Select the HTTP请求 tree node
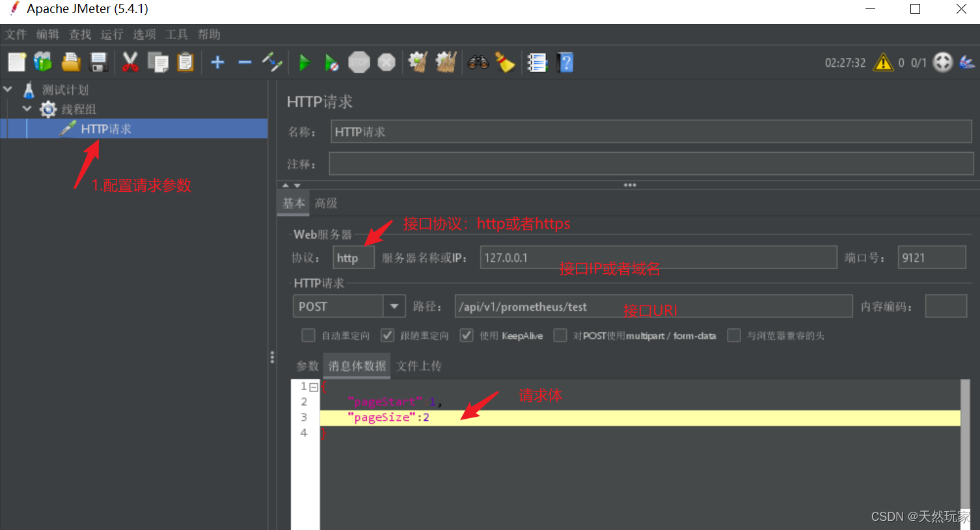 [x=106, y=129]
